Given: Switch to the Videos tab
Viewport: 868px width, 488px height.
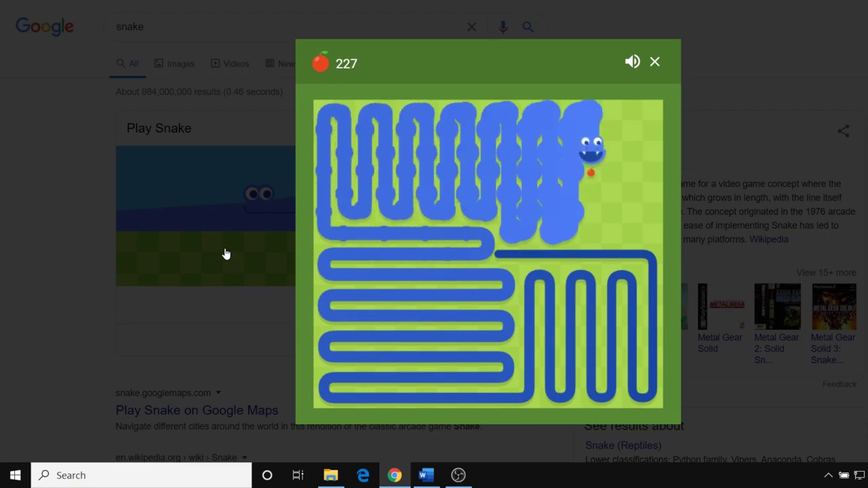Looking at the screenshot, I should [x=230, y=63].
